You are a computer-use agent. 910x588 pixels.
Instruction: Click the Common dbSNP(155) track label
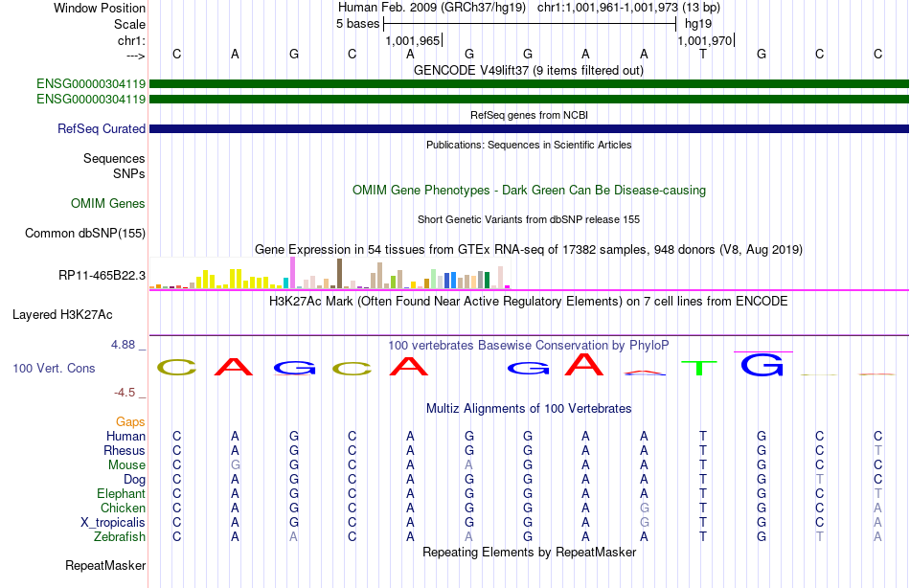click(84, 233)
